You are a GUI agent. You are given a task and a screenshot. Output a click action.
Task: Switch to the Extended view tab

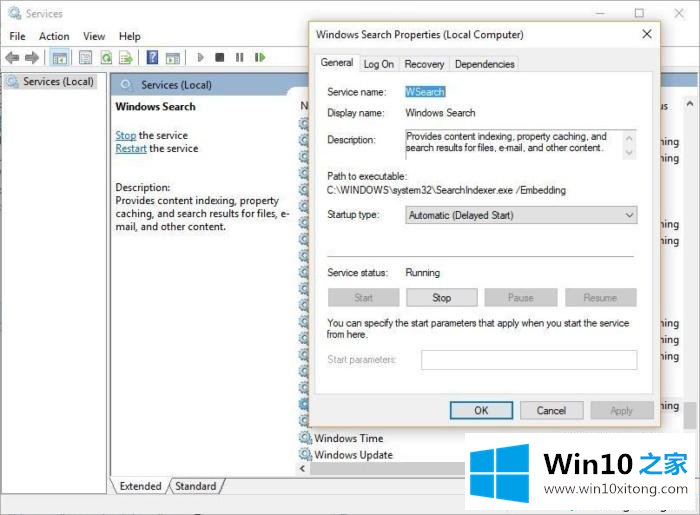tap(140, 486)
